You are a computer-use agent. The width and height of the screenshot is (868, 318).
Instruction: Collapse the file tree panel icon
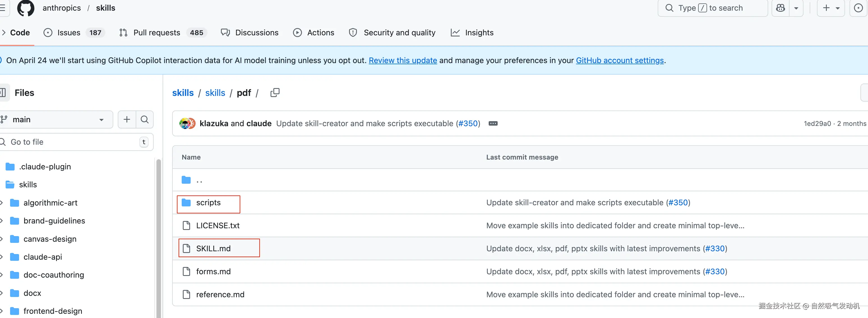(3, 93)
